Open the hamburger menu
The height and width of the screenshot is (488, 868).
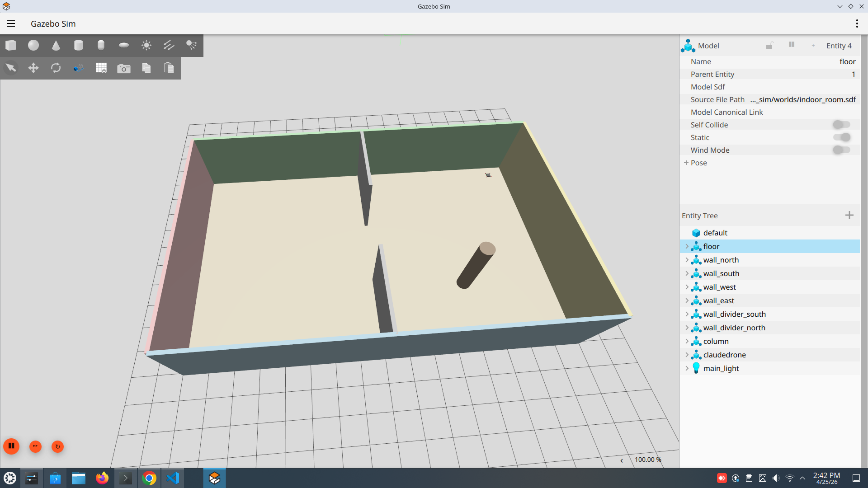pos(11,23)
